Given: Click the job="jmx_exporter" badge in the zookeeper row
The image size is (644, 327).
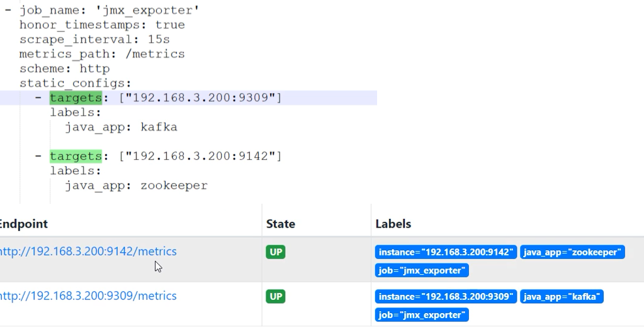Looking at the screenshot, I should tap(422, 270).
